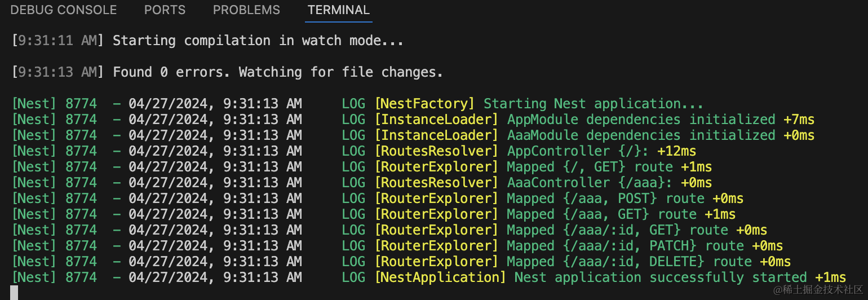Click the 'Mapped {/aaa/:id, DELETE} route' text
This screenshot has width=868, height=300.
[x=629, y=262]
